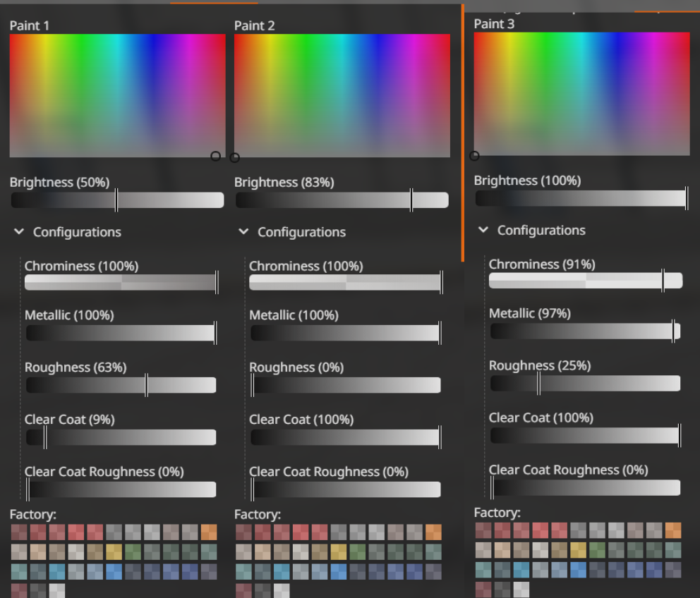Pick bright blue factory swatch under Paint 3
The height and width of the screenshot is (598, 700).
pyautogui.click(x=578, y=570)
